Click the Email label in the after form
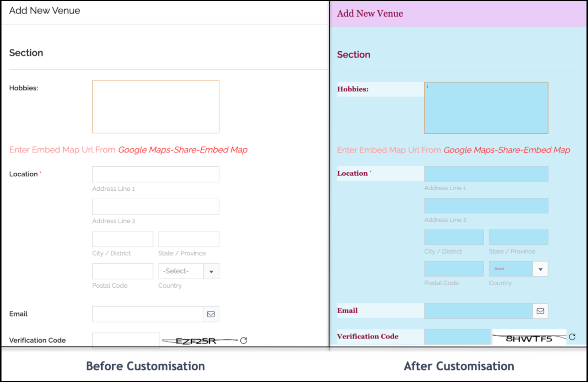 (x=348, y=310)
